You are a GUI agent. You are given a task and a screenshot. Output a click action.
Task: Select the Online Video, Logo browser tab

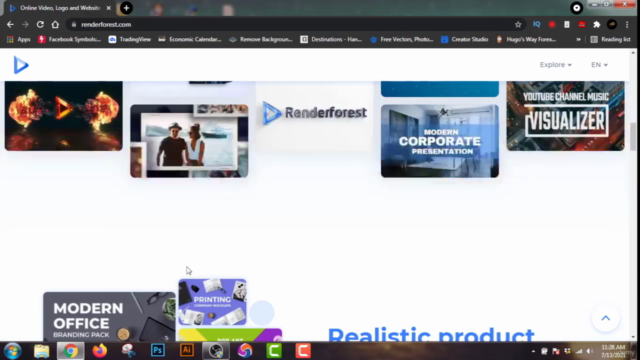coord(60,8)
